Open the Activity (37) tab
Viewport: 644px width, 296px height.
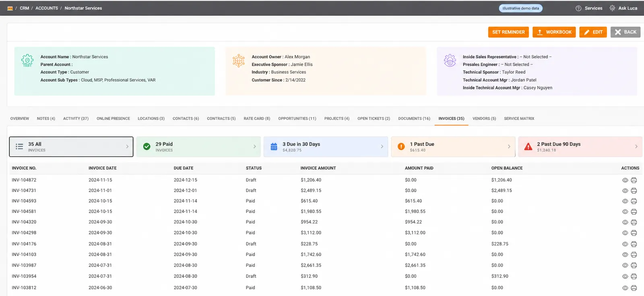coord(76,119)
